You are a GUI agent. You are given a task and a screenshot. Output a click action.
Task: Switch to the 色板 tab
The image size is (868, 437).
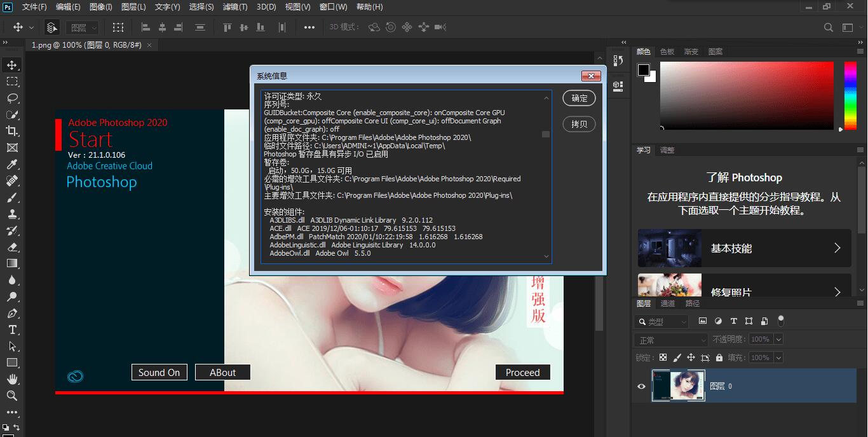pos(667,52)
